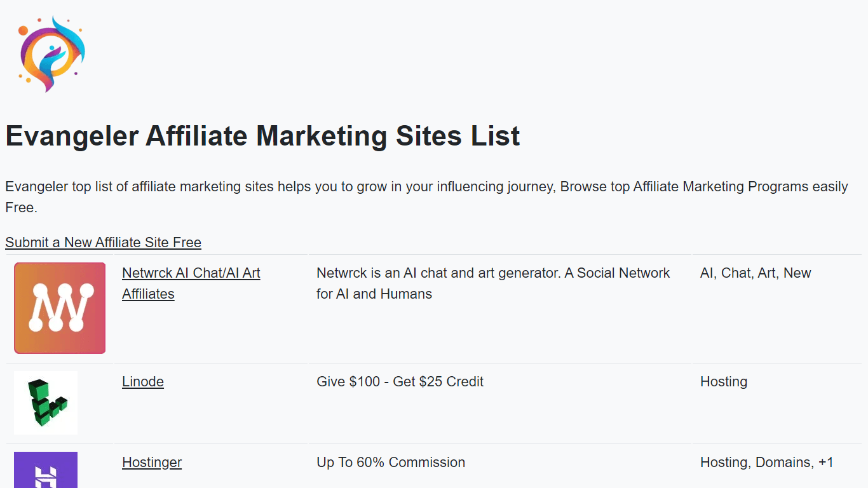868x488 pixels.
Task: Follow the Linode link
Action: (x=143, y=382)
